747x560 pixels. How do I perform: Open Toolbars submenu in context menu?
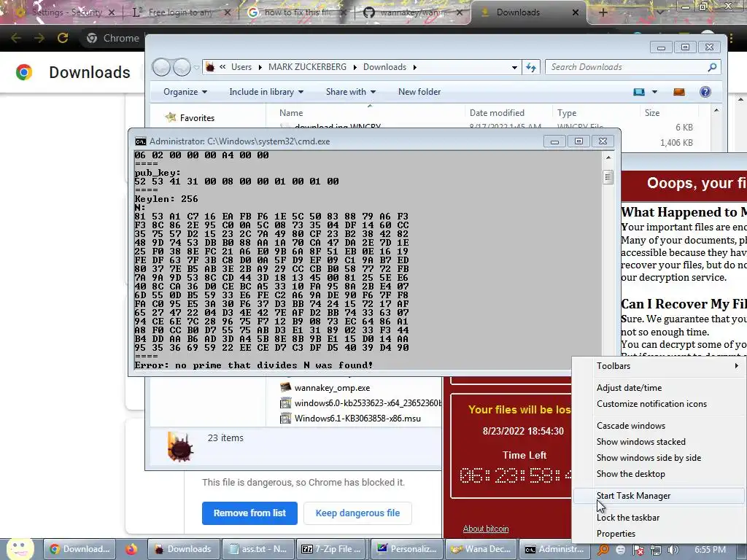click(659, 366)
